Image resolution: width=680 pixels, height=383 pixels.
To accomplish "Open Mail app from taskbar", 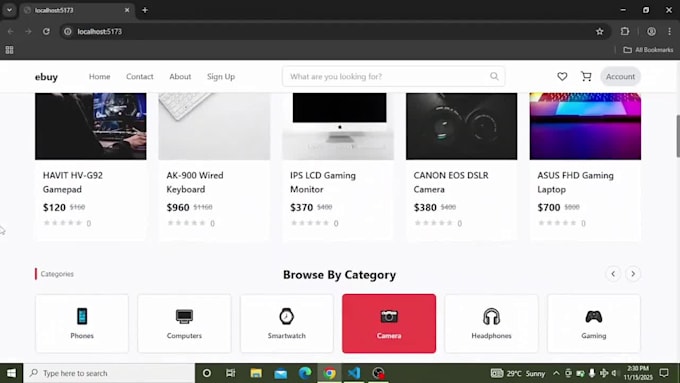I will (281, 373).
